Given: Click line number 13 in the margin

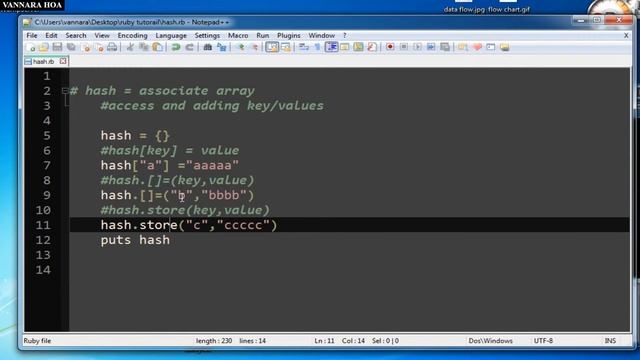Looking at the screenshot, I should (43, 255).
